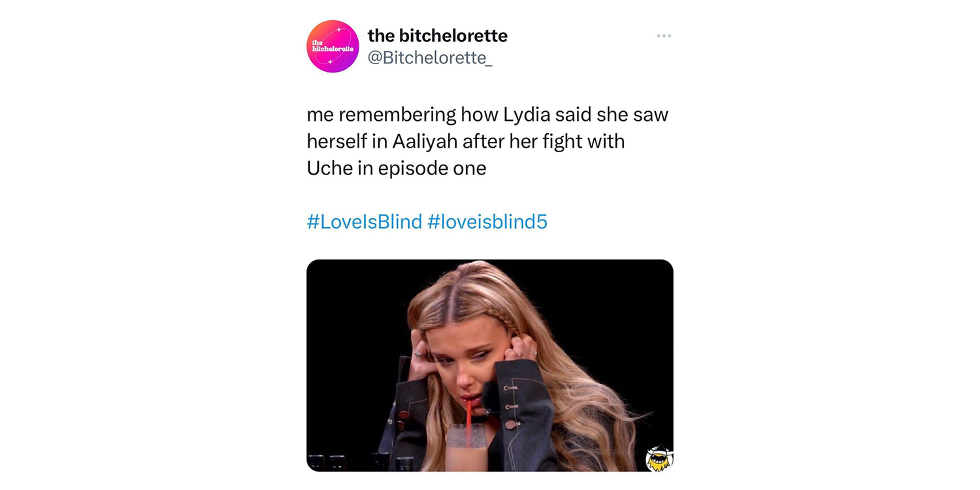This screenshot has width=980, height=490.
Task: Open the attached reaction image
Action: pos(490,365)
